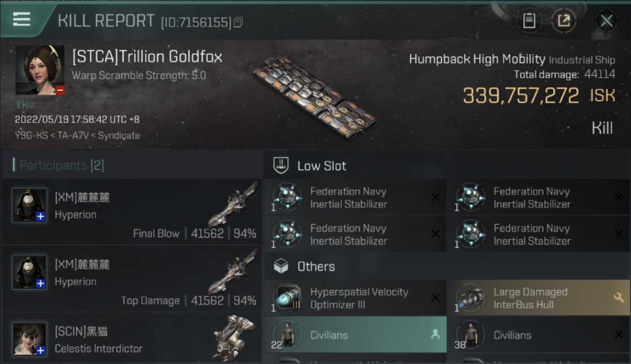Screen dimensions: 631x364
Task: Select the highlighted Civilians entry
Action: 355,334
